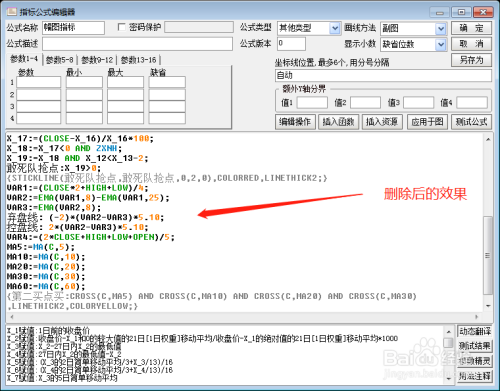
Task: Click the 值1 input field
Action: coord(312,103)
